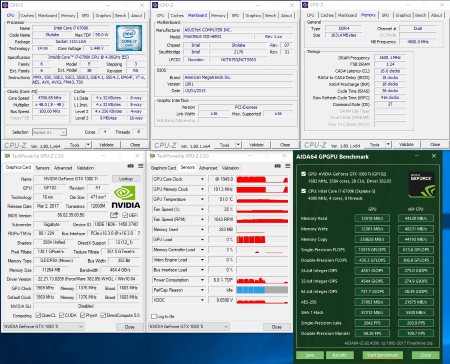Click the PerfCap Reason blue status bar
This screenshot has width=450, height=364.
click(251, 290)
